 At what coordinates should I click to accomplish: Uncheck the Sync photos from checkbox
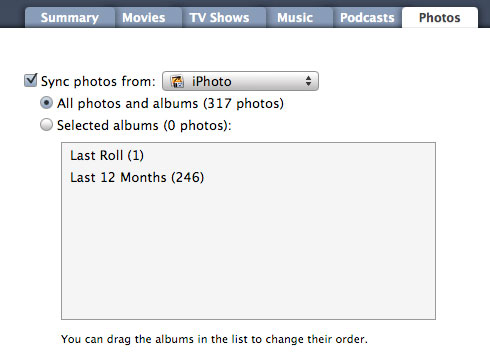[31, 80]
